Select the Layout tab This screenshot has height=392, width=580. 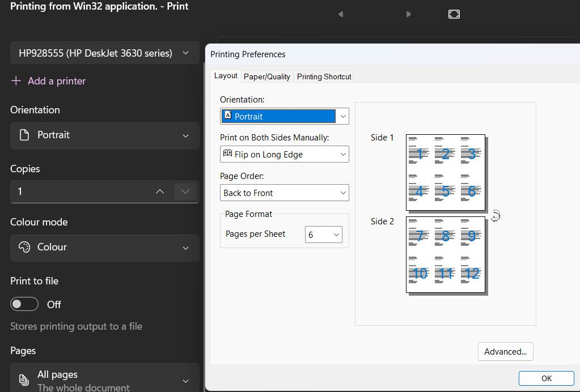226,76
